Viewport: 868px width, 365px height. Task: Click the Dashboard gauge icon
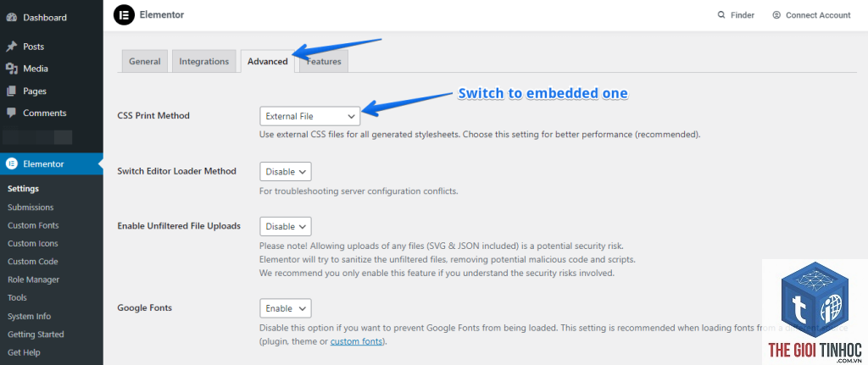click(12, 18)
